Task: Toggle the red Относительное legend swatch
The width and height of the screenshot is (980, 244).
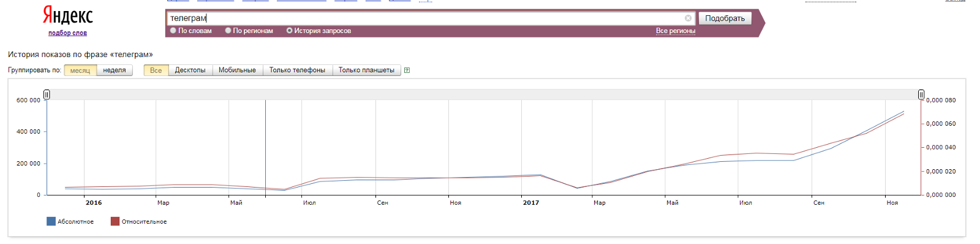Action: (115, 221)
